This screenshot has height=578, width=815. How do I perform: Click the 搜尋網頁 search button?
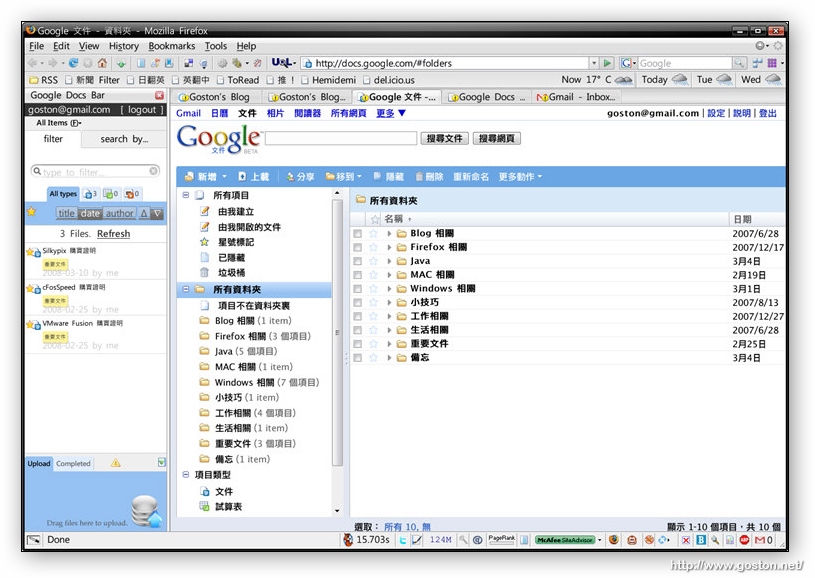pos(496,138)
